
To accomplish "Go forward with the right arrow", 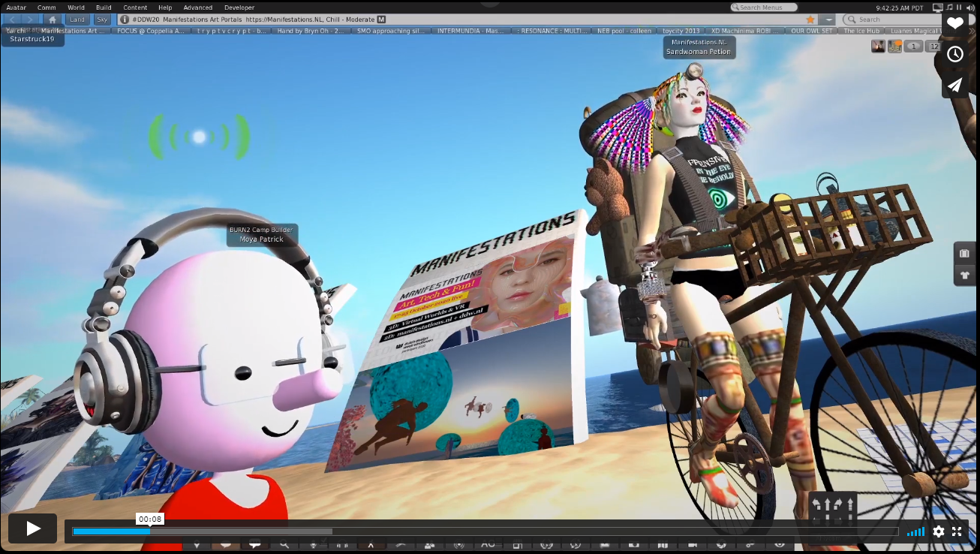I will 29,20.
